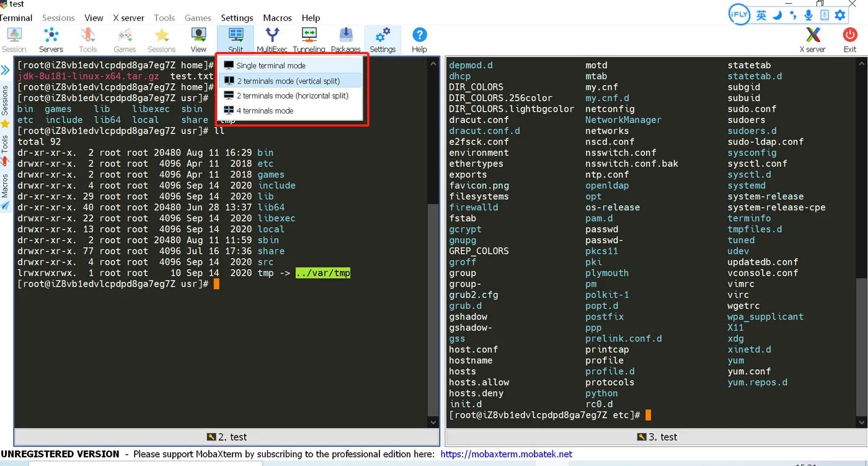Screen dimensions: 868x466
Task: Choose 4 terminals mode in Split menu
Action: (290, 110)
